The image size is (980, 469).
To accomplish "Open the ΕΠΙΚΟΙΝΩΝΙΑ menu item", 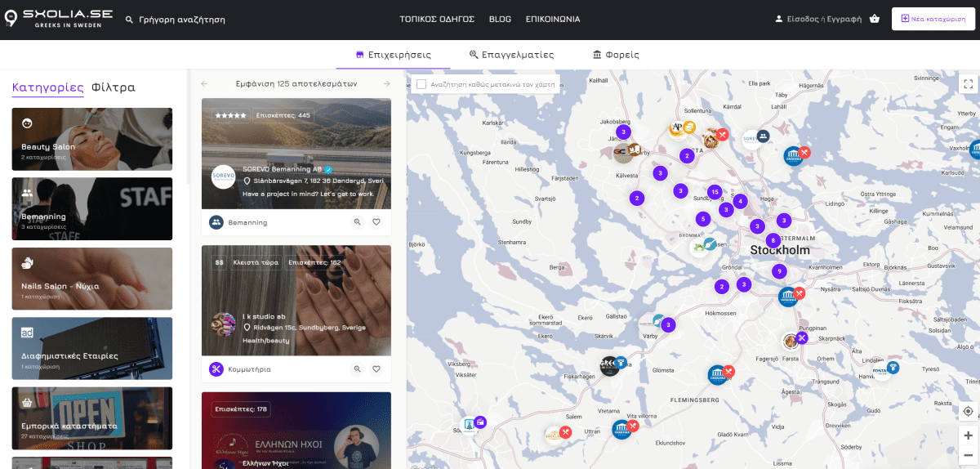I will 553,19.
